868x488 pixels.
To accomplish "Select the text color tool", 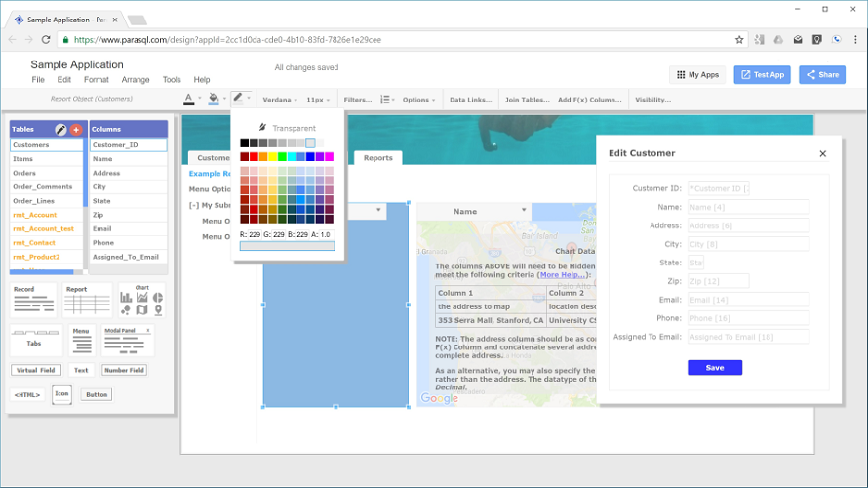I will tap(188, 99).
